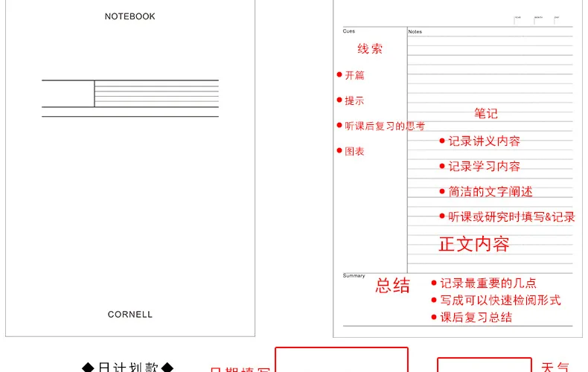Click the CORNELL text on the cover
This screenshot has width=588, height=372.
click(130, 314)
